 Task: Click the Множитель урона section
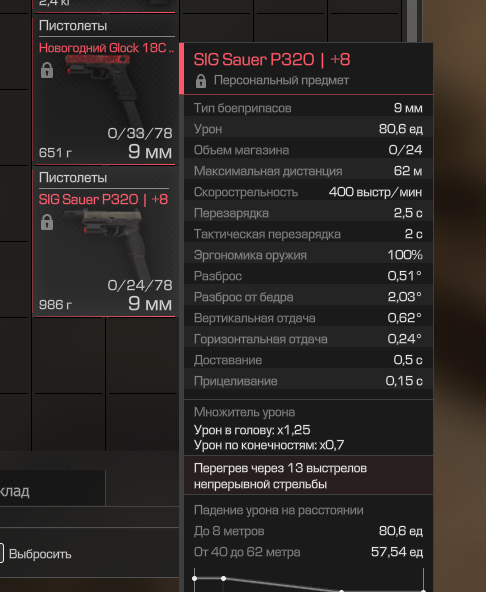(x=308, y=428)
